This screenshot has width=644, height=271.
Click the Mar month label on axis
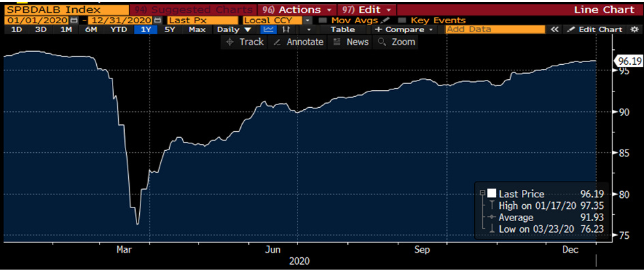click(x=124, y=249)
